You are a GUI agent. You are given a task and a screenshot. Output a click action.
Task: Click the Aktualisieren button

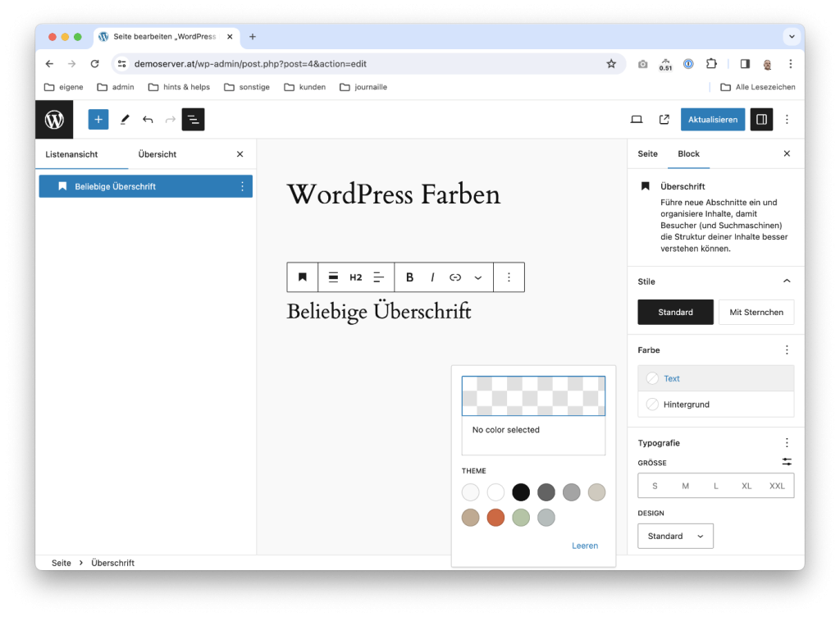713,120
